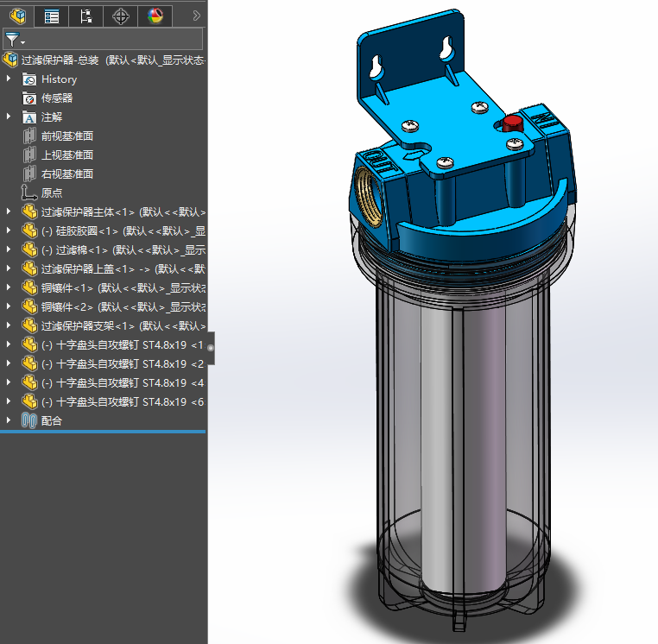Click the brass OUT port thread on model
Screen dimensions: 658x644
click(370, 198)
